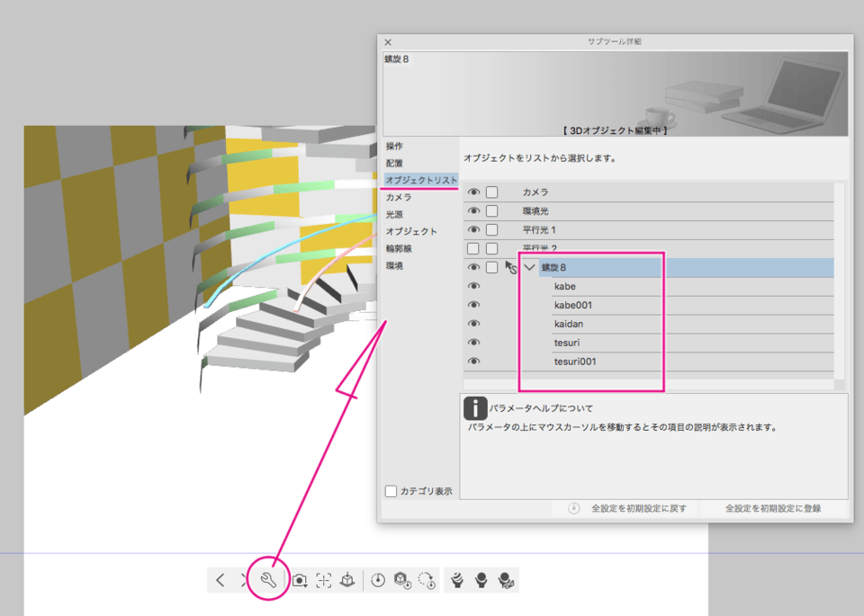Click dotted circular arrow reset rotation icon
864x616 pixels.
click(x=427, y=580)
